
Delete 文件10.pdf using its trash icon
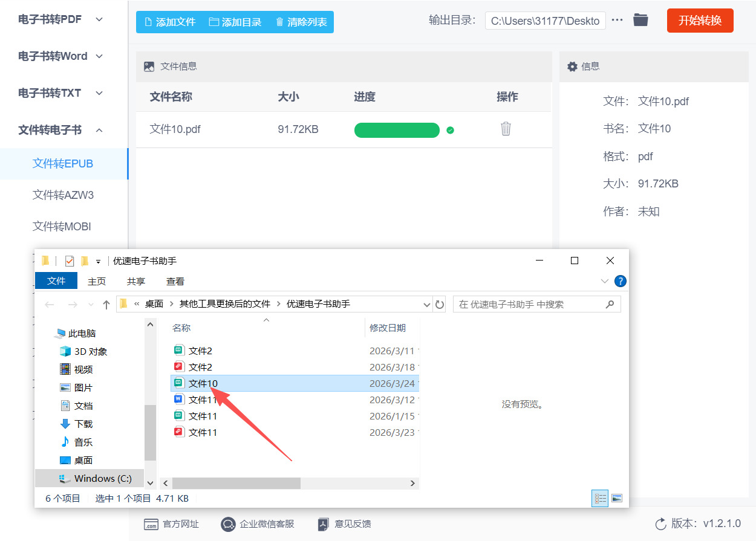coord(506,129)
